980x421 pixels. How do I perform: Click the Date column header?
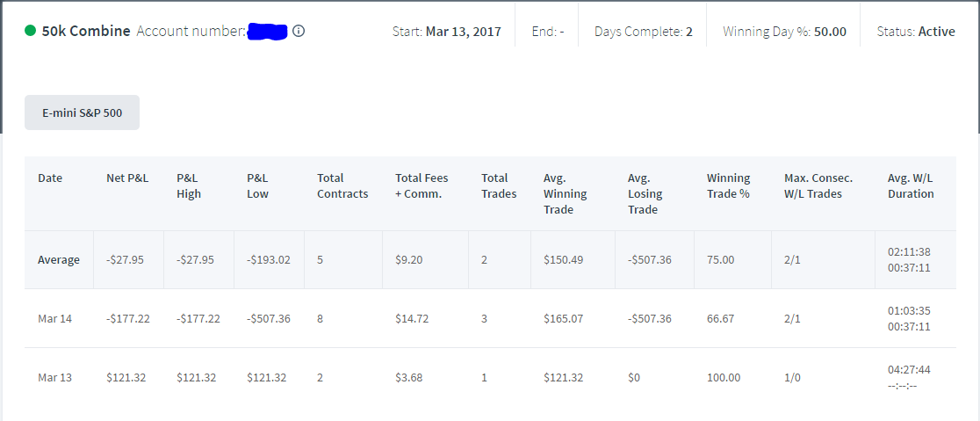[x=50, y=178]
